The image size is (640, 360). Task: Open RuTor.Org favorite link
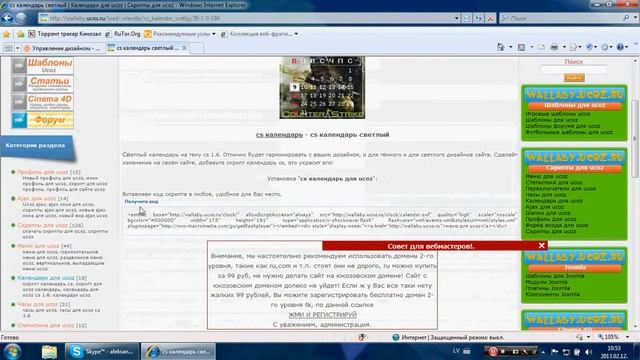click(123, 34)
